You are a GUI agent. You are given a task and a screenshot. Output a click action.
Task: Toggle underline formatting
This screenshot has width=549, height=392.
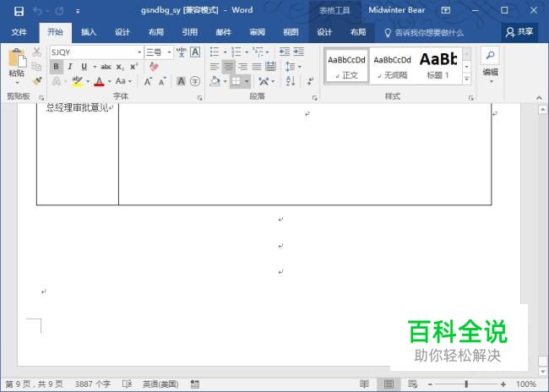pyautogui.click(x=84, y=67)
